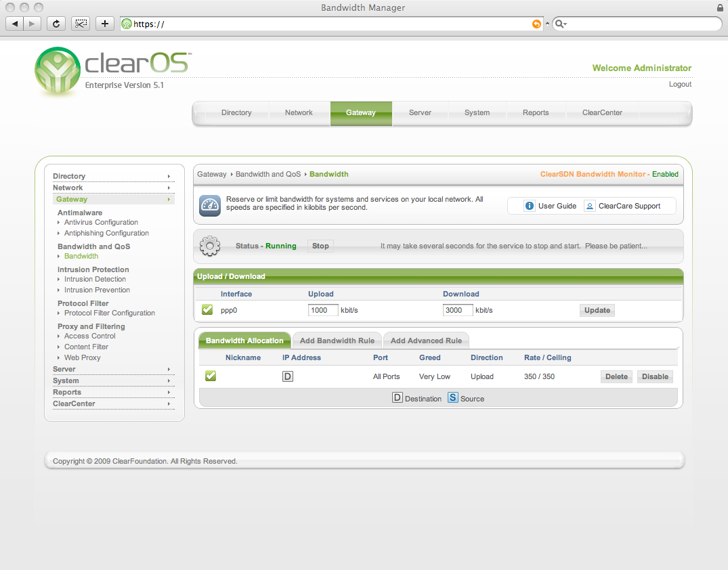The width and height of the screenshot is (728, 570).
Task: Click the orange reload icon in address bar
Action: [536, 24]
